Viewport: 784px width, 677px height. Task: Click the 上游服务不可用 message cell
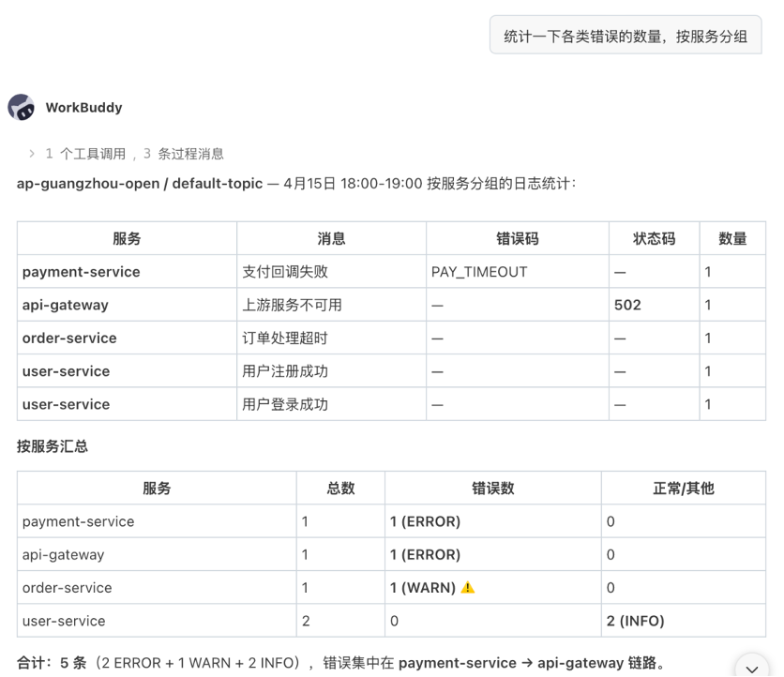pos(331,305)
